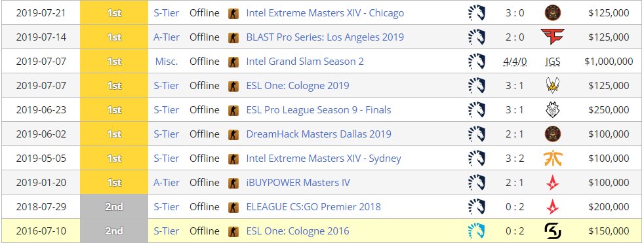Screen dimensions: 644x243
Task: Open Intel Extreme Masters XIV - Chicago link
Action: coord(325,13)
